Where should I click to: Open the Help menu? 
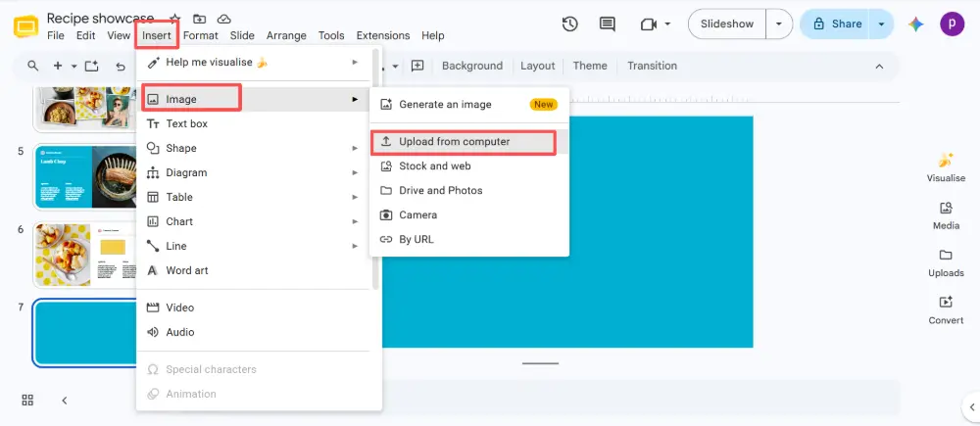[x=432, y=35]
